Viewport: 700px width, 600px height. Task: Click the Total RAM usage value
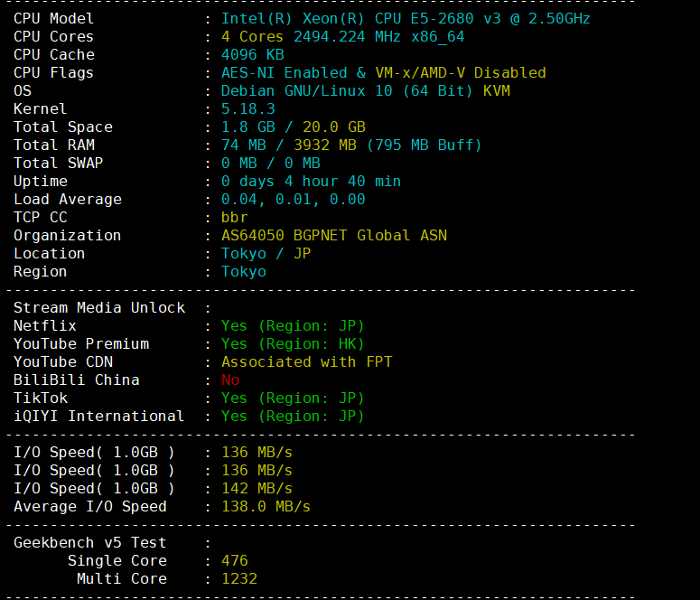click(351, 145)
